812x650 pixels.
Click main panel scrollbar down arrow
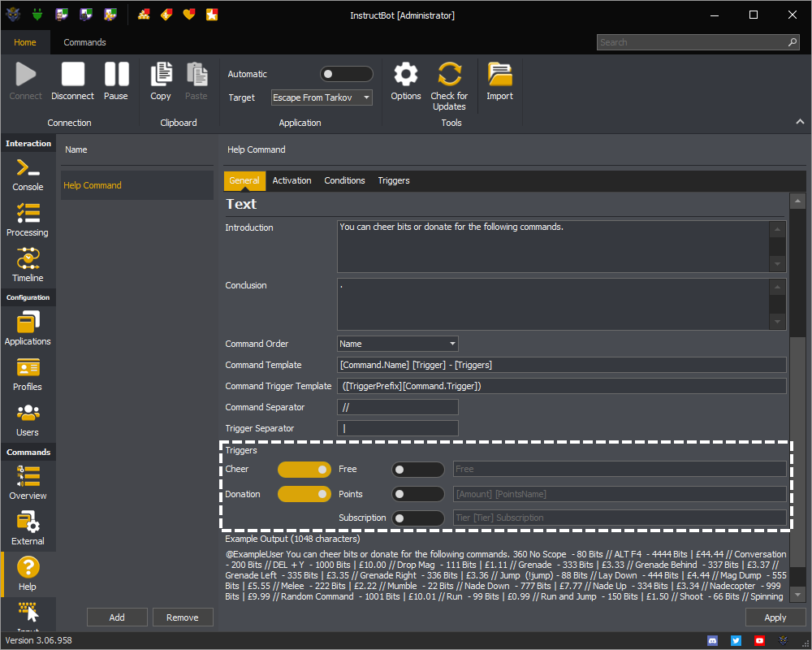click(x=797, y=595)
